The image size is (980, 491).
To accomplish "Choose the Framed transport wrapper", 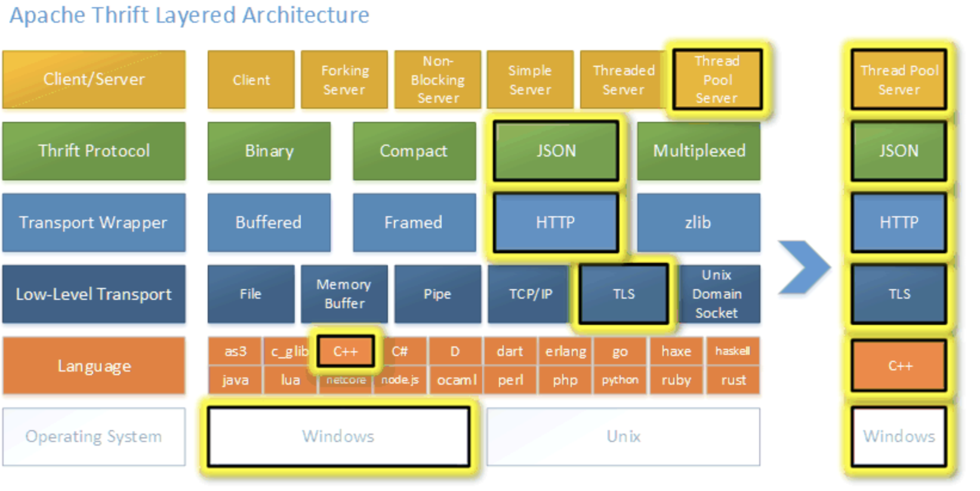I will tap(414, 223).
